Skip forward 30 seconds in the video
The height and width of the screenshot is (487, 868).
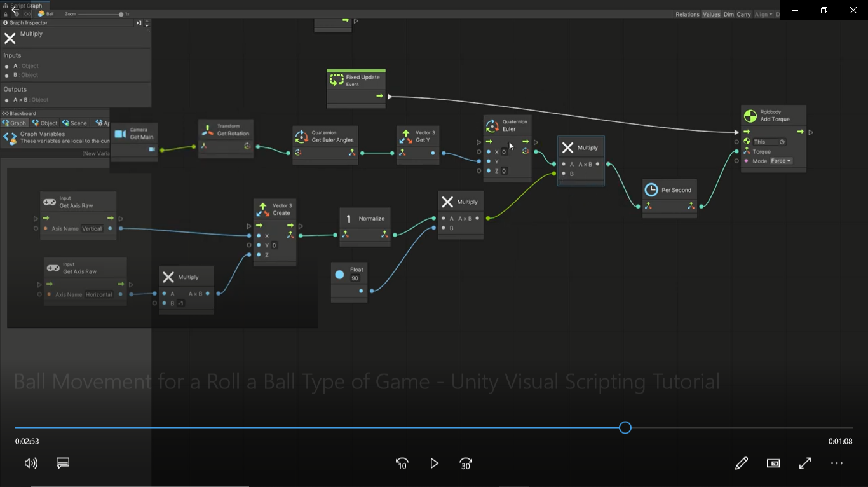[466, 463]
